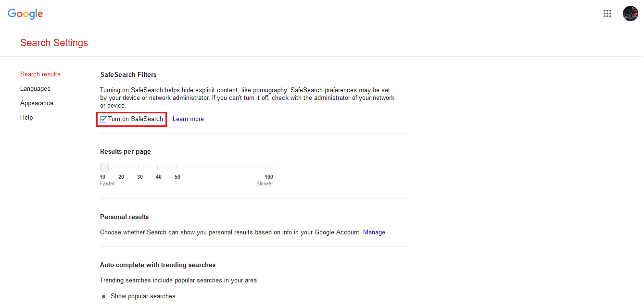The image size is (644, 305).
Task: Click the results per page slider handle
Action: (x=104, y=167)
